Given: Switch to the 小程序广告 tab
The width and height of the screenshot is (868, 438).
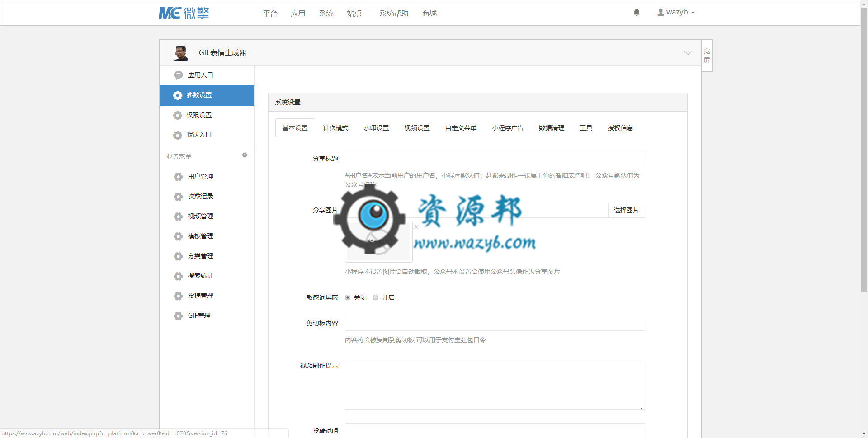Looking at the screenshot, I should coord(508,128).
